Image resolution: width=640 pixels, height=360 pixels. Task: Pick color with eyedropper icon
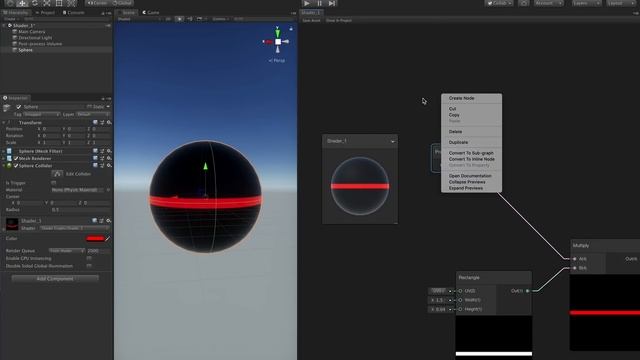coord(108,238)
